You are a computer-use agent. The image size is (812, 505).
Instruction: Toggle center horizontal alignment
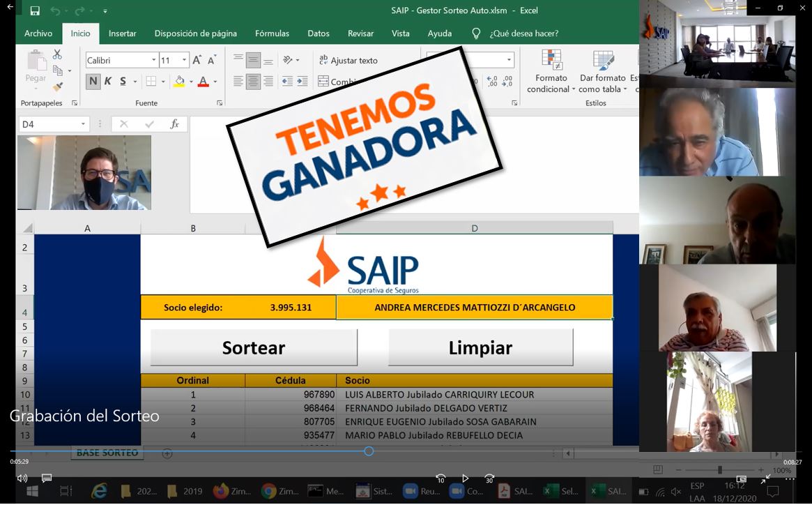253,82
